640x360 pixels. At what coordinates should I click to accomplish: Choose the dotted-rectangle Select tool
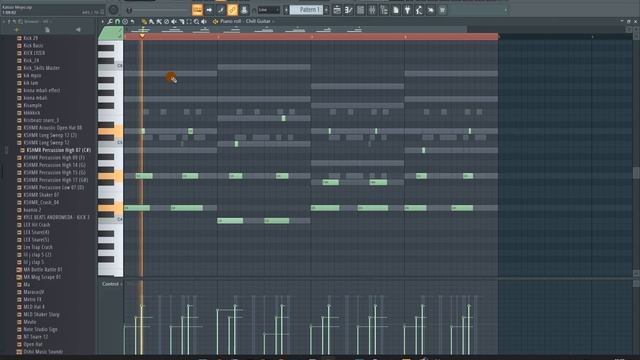point(189,21)
